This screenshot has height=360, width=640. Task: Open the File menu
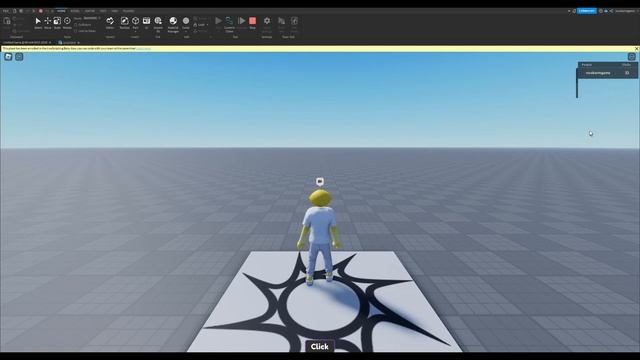(6, 11)
